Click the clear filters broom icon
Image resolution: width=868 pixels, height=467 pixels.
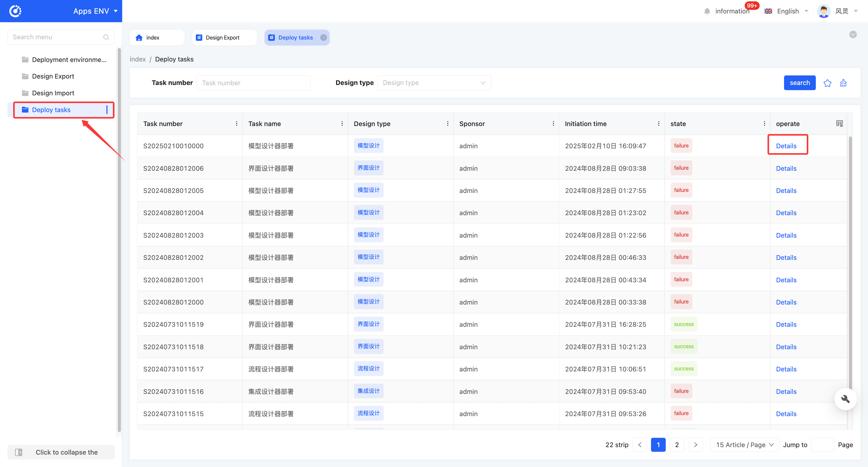(x=843, y=83)
